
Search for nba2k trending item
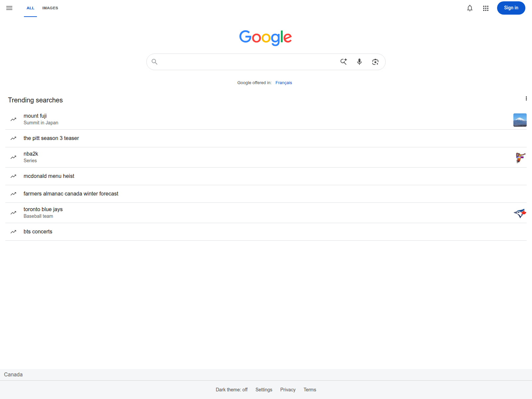tap(266, 157)
